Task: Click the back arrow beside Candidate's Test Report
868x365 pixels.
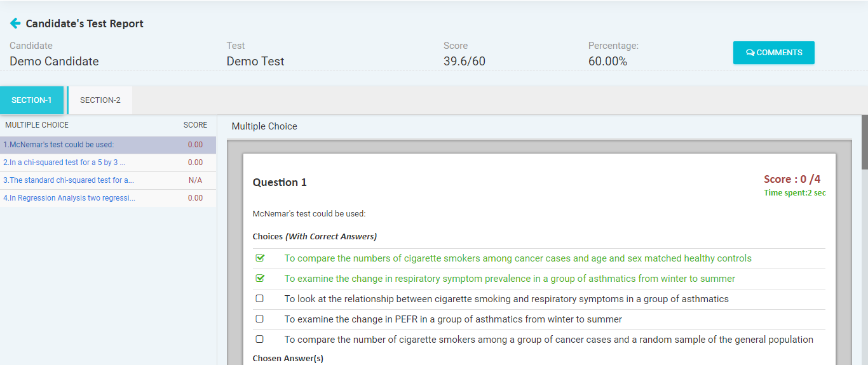Action: click(x=15, y=23)
